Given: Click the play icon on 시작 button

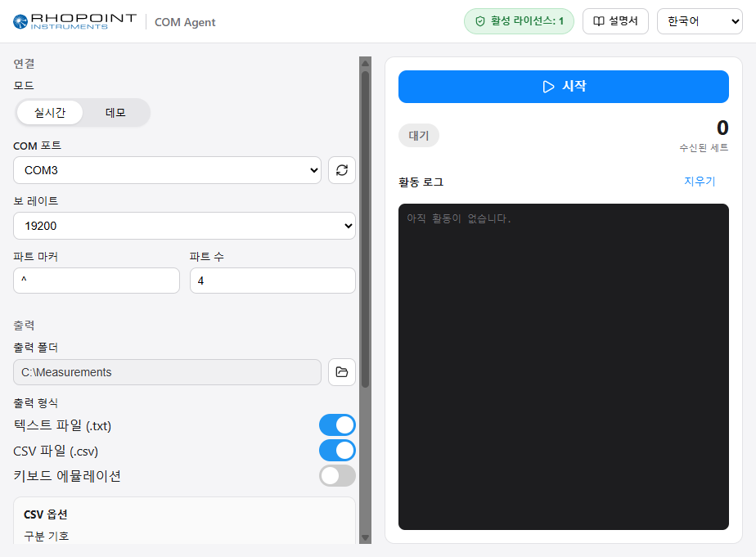Looking at the screenshot, I should (548, 87).
